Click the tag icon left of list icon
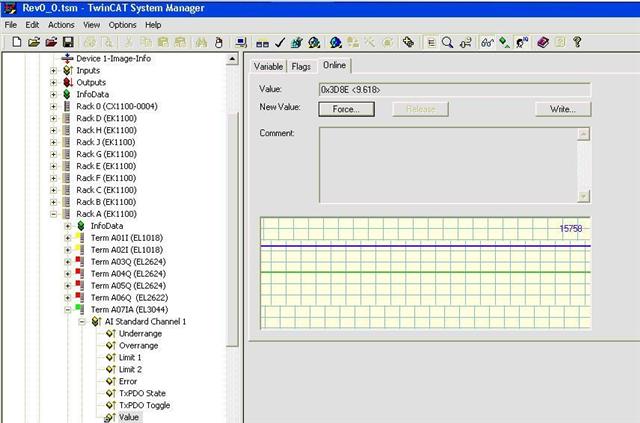Screen dimensions: 640x423 (x=408, y=42)
